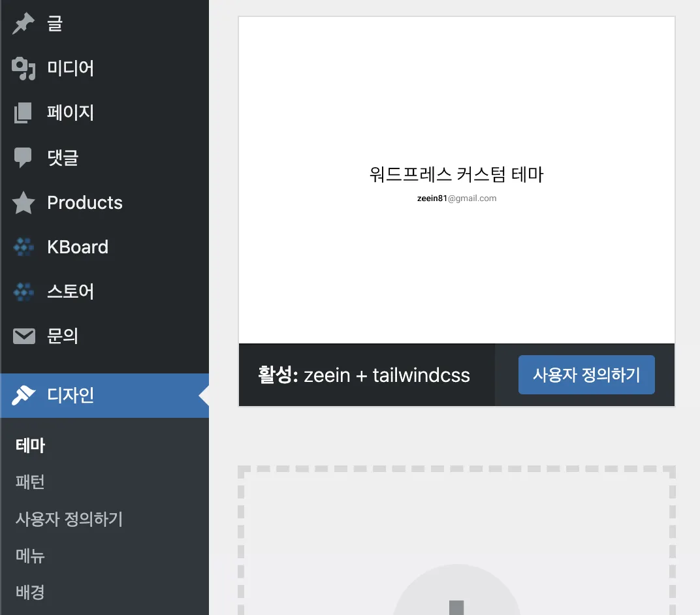Click the envelope icon beside 문의
The height and width of the screenshot is (615, 700).
pos(24,336)
